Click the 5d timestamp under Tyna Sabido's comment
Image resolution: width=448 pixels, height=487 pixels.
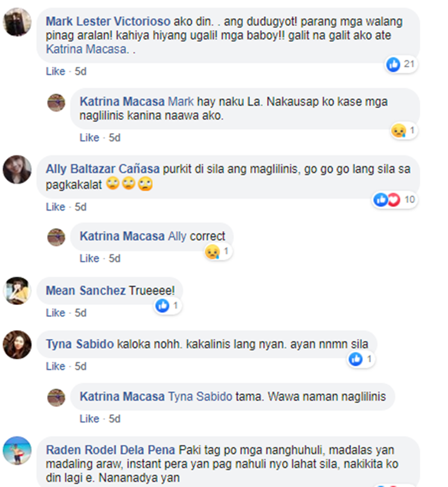(81, 366)
